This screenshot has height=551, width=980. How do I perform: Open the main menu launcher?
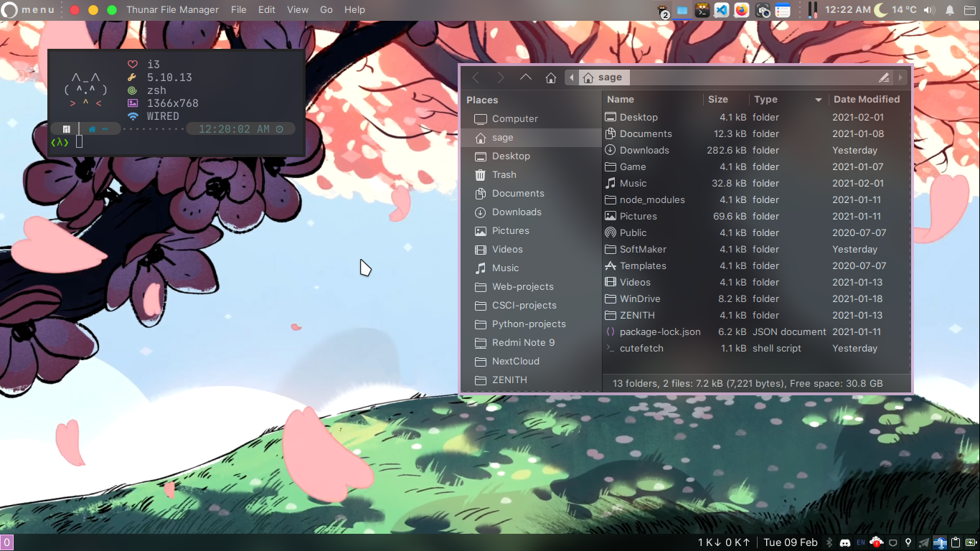pyautogui.click(x=29, y=10)
